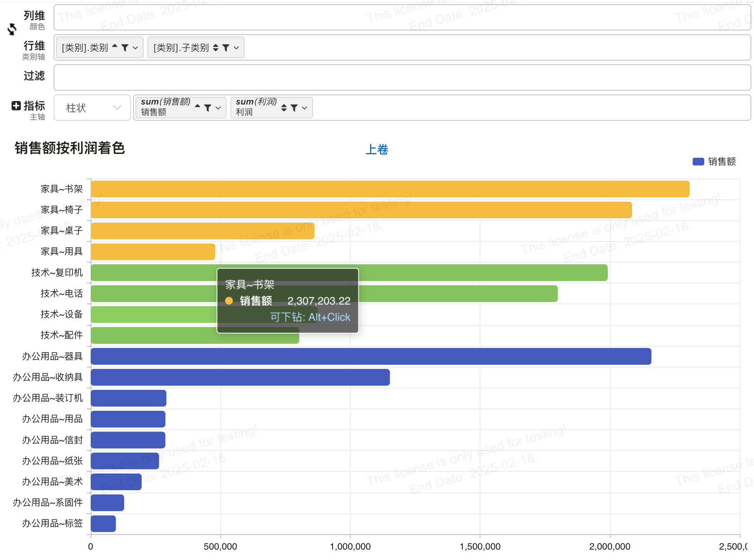Click the filter funnel on sum(利润) pill
The width and height of the screenshot is (754, 560).
[294, 108]
